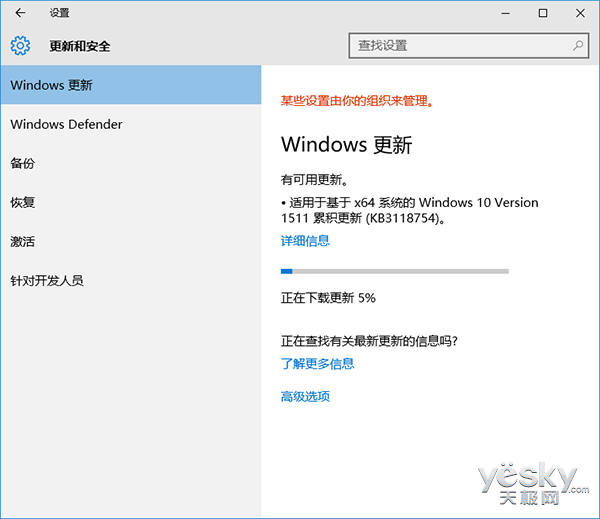This screenshot has width=600, height=519.
Task: Click the download progress bar
Action: (395, 271)
